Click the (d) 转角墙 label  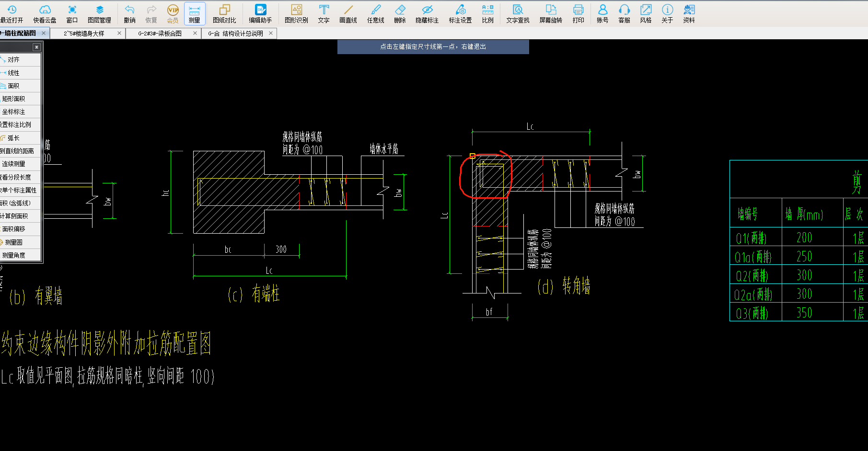click(x=564, y=286)
